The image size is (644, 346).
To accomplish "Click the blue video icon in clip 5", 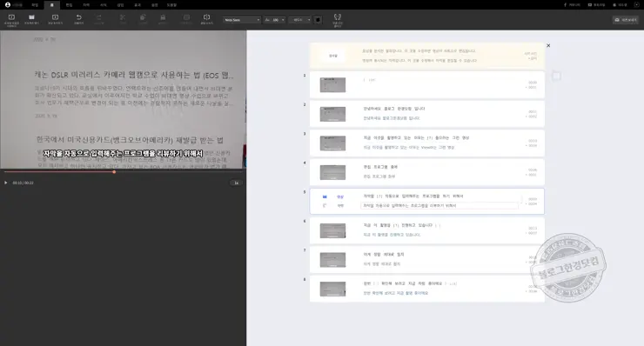I will click(325, 196).
